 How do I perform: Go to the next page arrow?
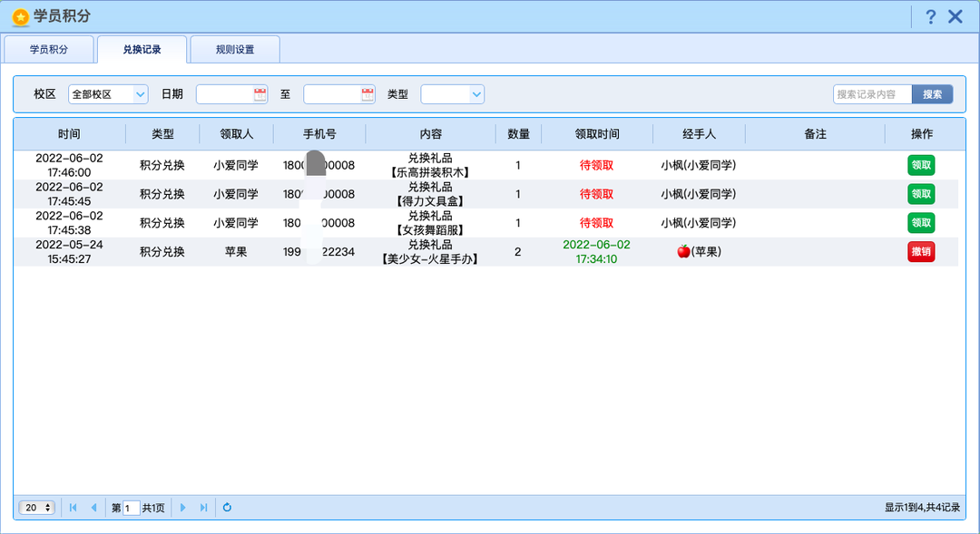[182, 508]
